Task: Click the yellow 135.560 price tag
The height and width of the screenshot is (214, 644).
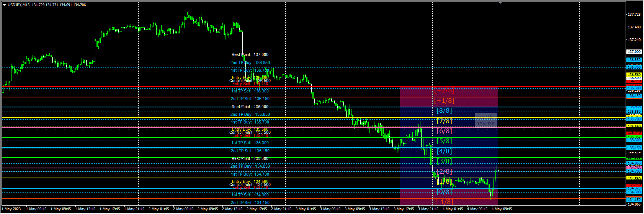Action: click(x=634, y=127)
